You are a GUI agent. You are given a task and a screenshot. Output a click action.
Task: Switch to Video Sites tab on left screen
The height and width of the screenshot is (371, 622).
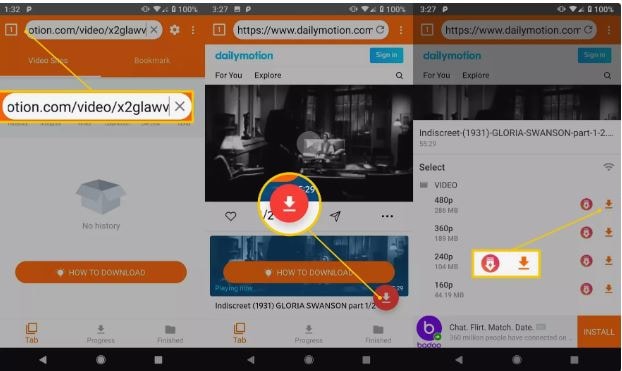48,60
